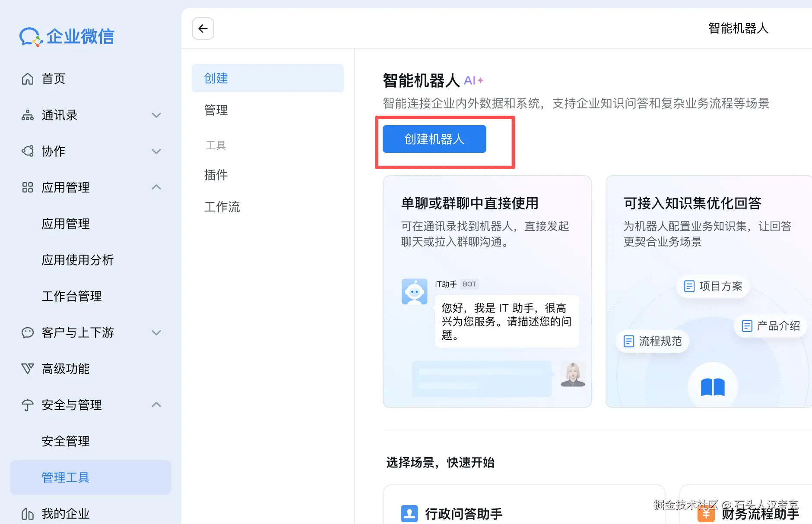Click the 我的企业 building icon
The image size is (812, 524).
pyautogui.click(x=28, y=514)
